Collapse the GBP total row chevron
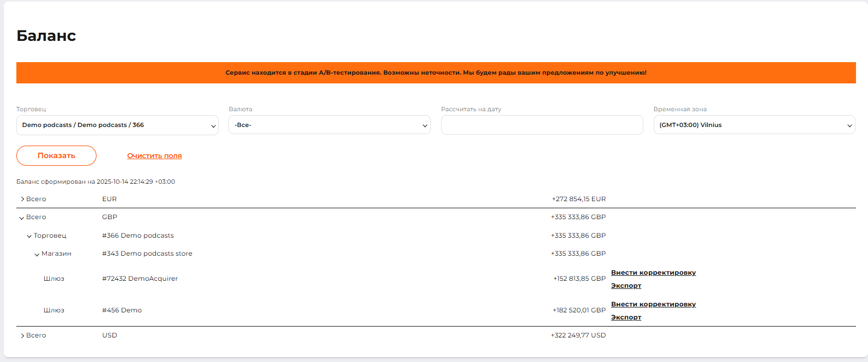Screen dimensions: 868x362 click(x=22, y=218)
